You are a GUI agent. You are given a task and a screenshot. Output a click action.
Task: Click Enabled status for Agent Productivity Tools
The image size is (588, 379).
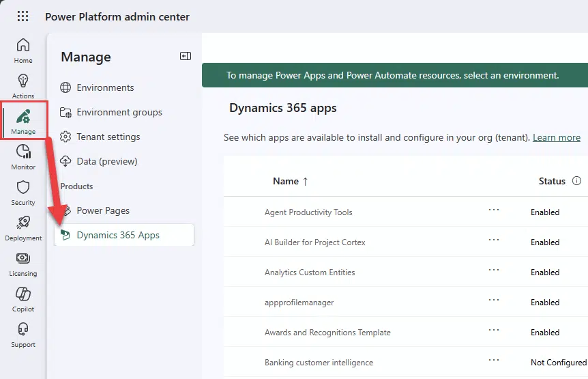(545, 212)
